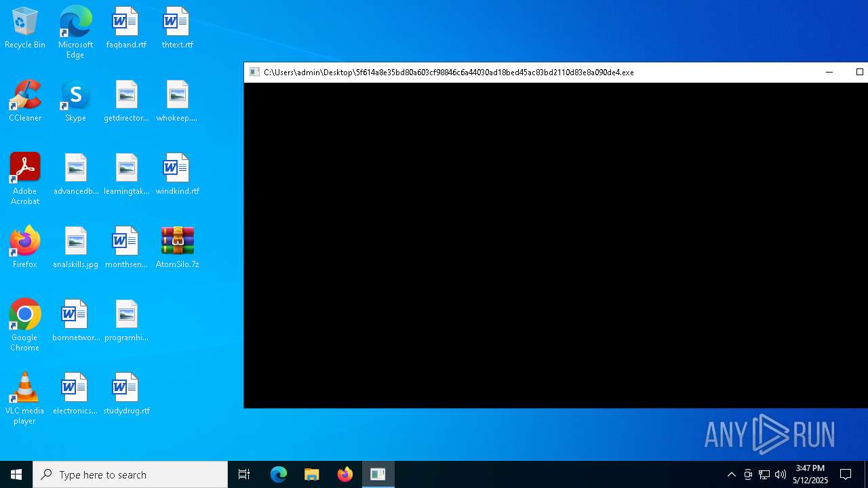The image size is (868, 488).
Task: Open the network tray icon
Action: click(x=764, y=474)
